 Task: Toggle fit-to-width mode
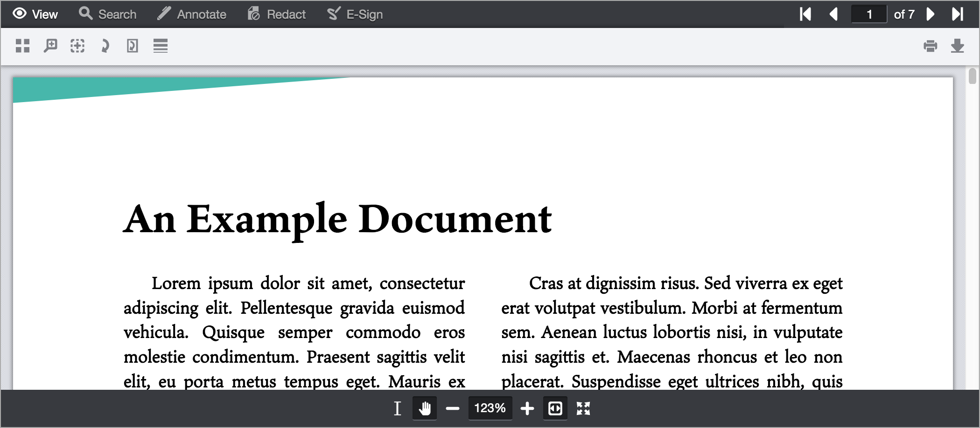pos(555,408)
